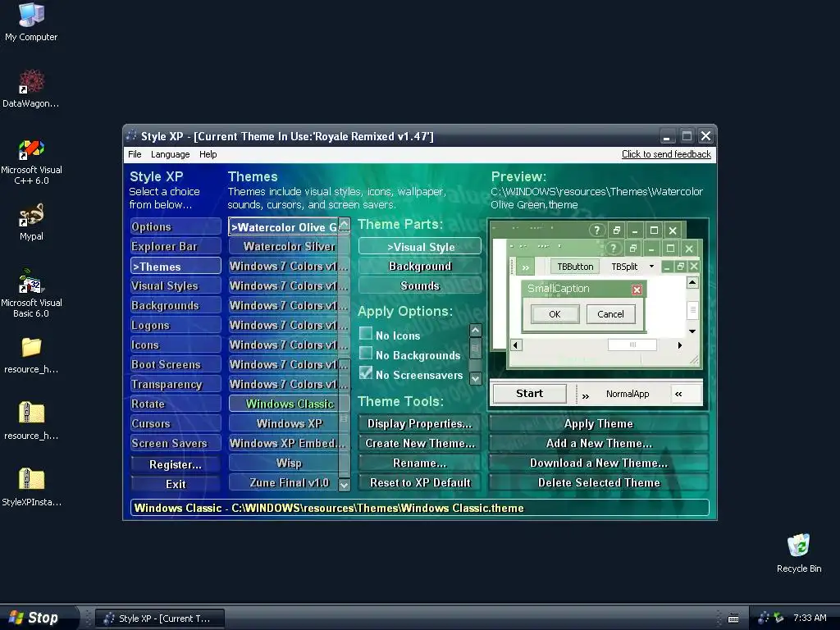
Task: Open the Boot Screens section
Action: pos(176,364)
